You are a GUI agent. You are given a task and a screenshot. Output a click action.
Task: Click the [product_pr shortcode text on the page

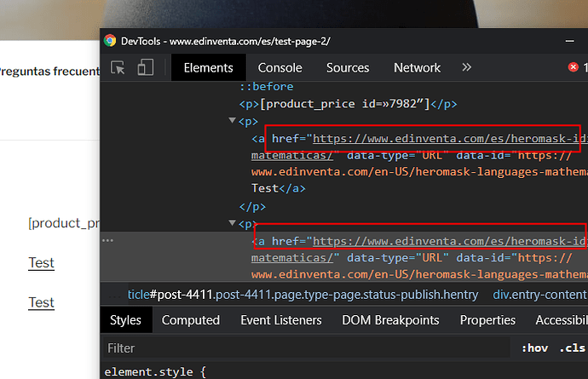tap(64, 223)
